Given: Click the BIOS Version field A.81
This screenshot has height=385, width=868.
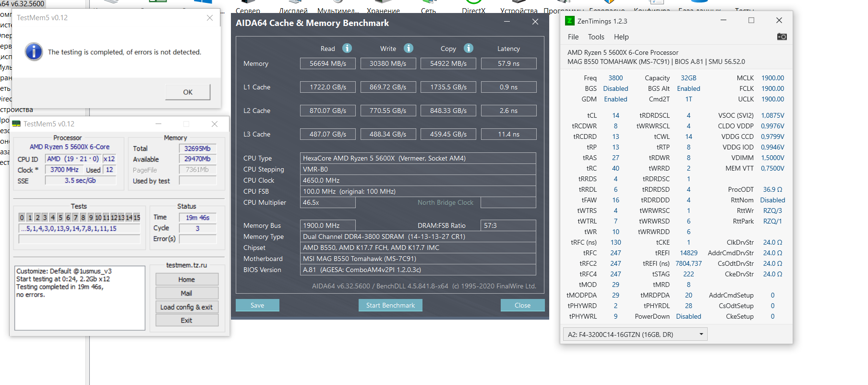Looking at the screenshot, I should point(418,270).
